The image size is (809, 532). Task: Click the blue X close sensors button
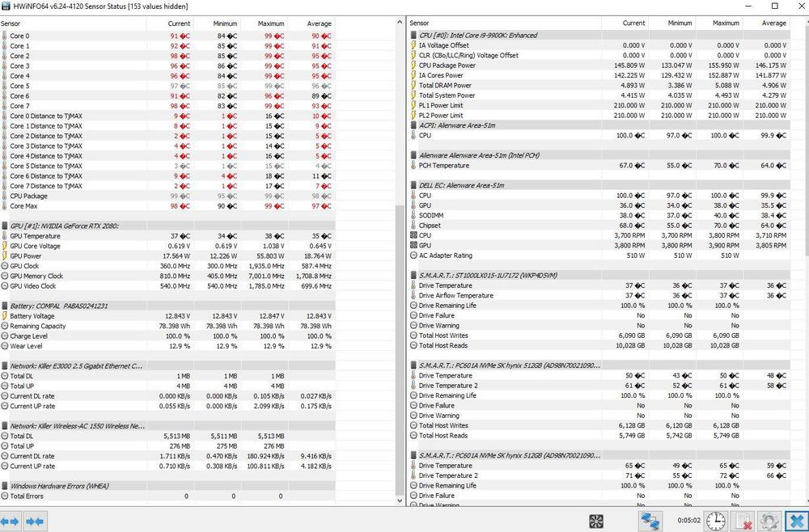click(796, 521)
